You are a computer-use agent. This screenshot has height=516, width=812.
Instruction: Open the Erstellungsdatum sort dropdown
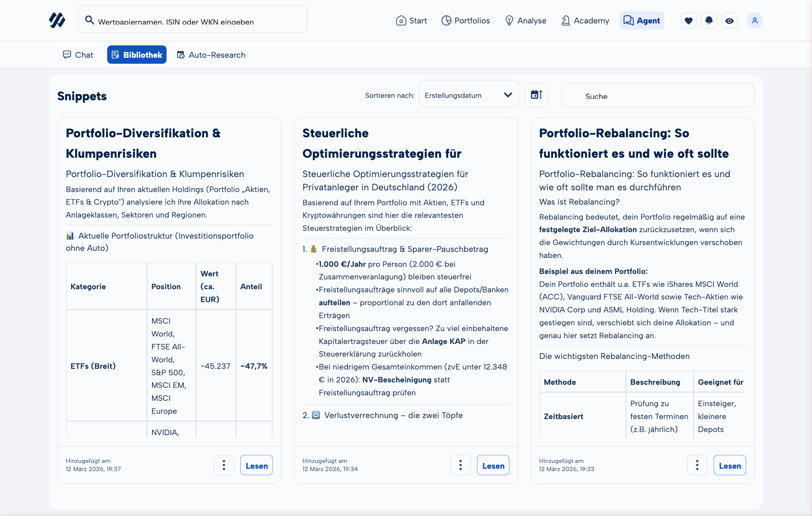click(469, 94)
